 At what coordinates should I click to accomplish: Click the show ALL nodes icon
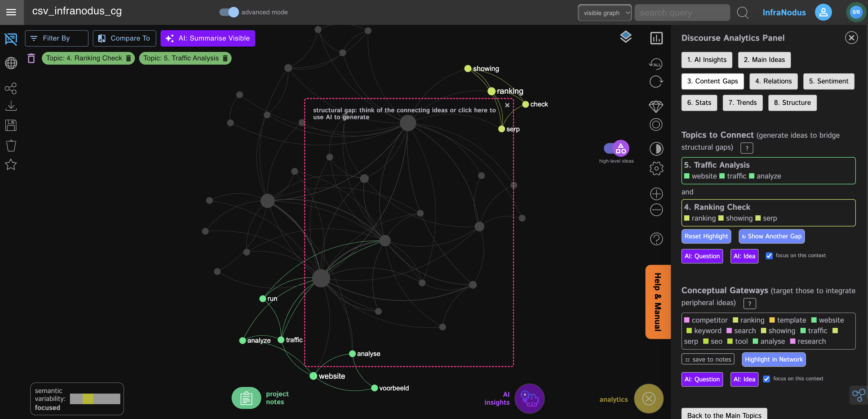tap(656, 64)
